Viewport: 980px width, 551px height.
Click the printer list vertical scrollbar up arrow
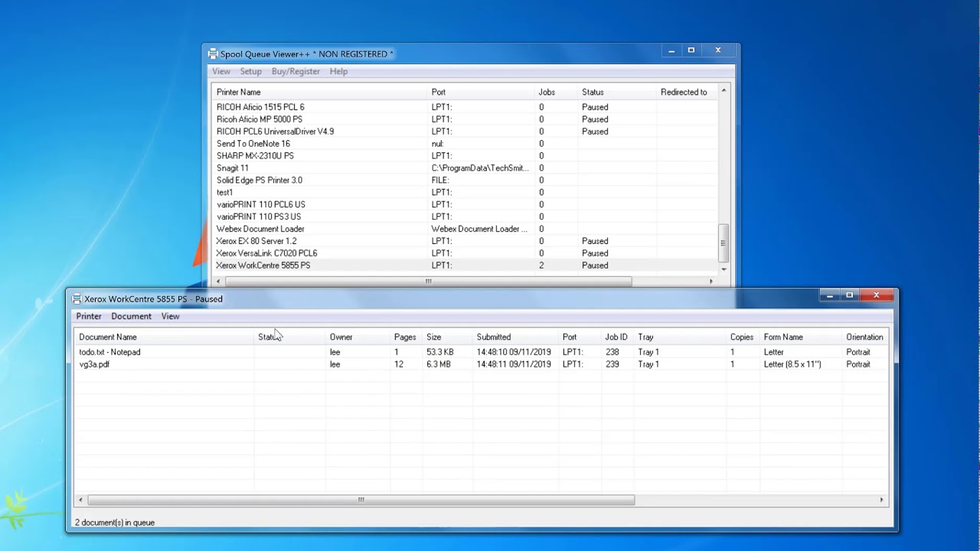tap(724, 91)
